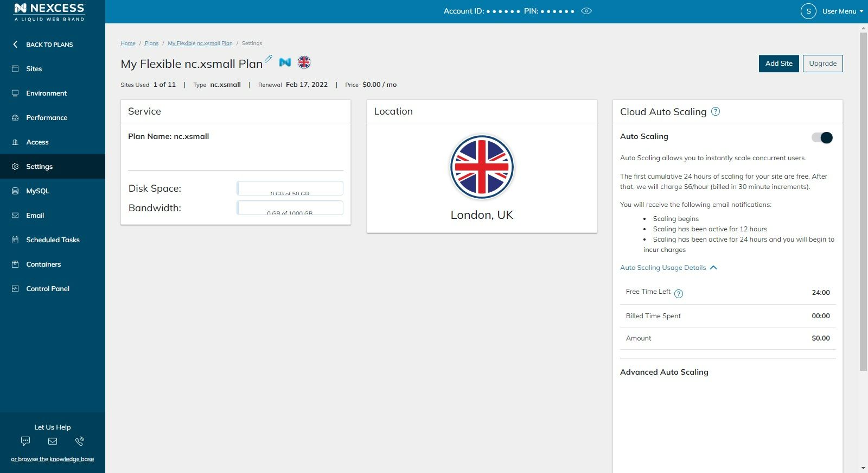Open Cloud Auto Scaling help question icon
The image size is (868, 473).
(x=716, y=111)
